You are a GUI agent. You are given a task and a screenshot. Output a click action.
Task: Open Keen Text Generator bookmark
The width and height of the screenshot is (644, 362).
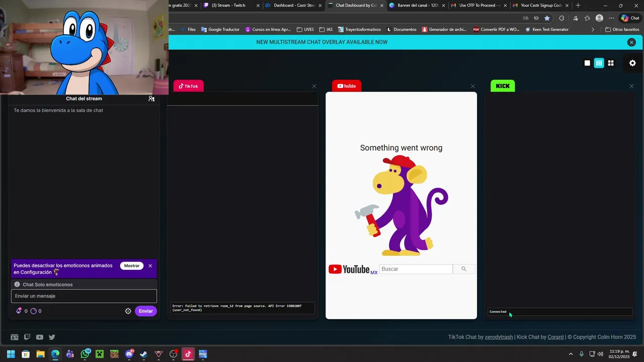(547, 30)
